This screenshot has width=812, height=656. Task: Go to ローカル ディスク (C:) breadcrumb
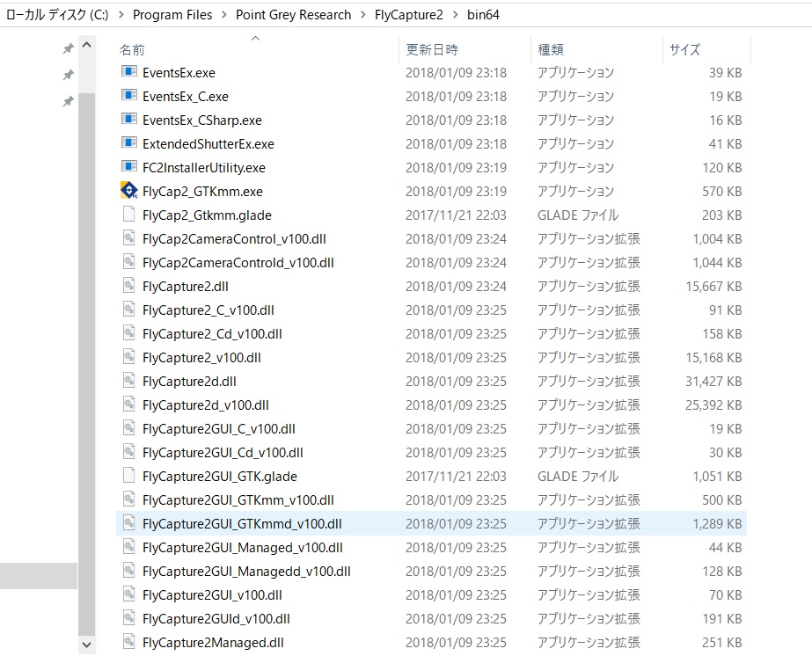57,14
